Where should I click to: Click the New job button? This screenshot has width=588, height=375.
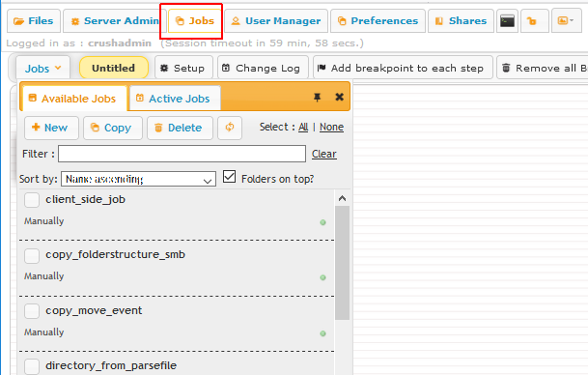click(51, 128)
